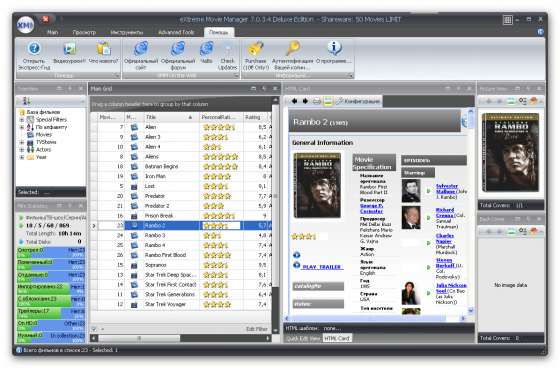Open the video tutorials icon in ribbon

click(x=69, y=49)
